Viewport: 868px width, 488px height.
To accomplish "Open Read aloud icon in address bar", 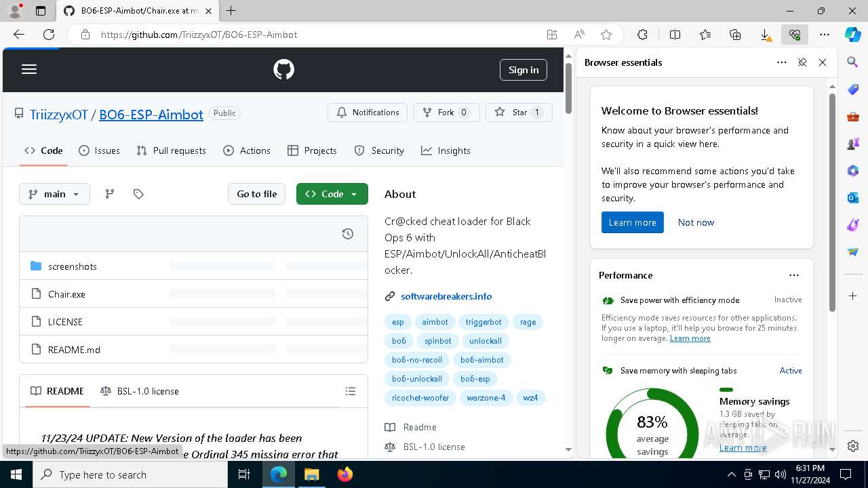I will (579, 35).
